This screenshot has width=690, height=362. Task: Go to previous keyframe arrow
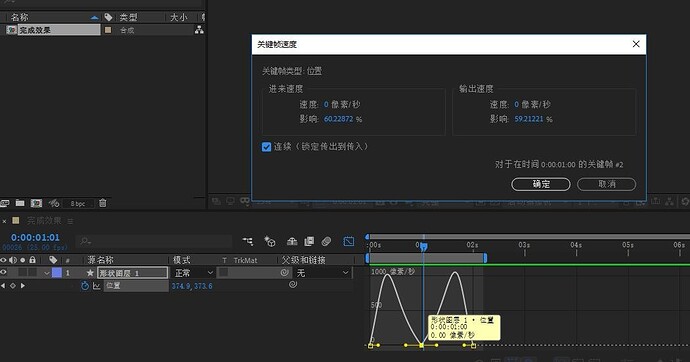(x=3, y=286)
